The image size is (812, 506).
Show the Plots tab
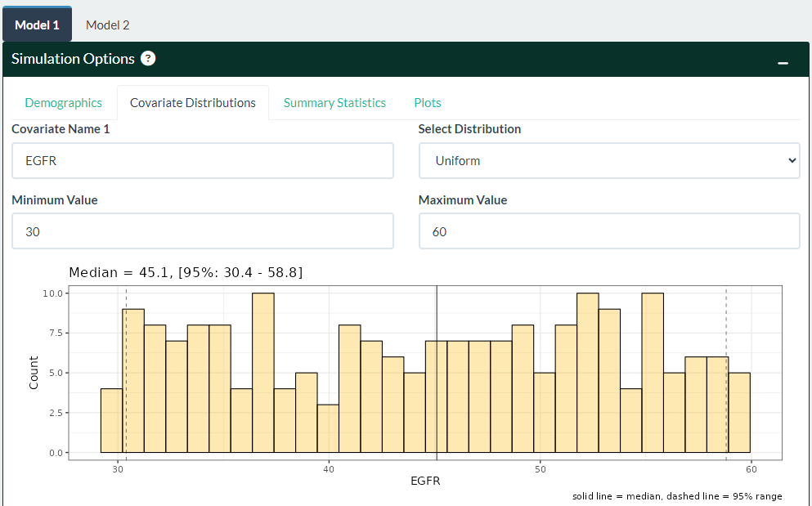click(428, 103)
